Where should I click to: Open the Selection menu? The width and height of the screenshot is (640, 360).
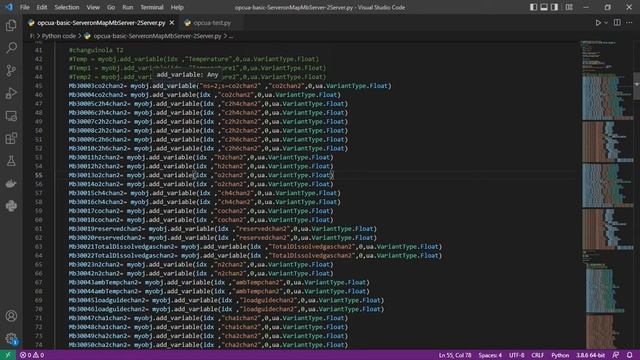pyautogui.click(x=67, y=7)
